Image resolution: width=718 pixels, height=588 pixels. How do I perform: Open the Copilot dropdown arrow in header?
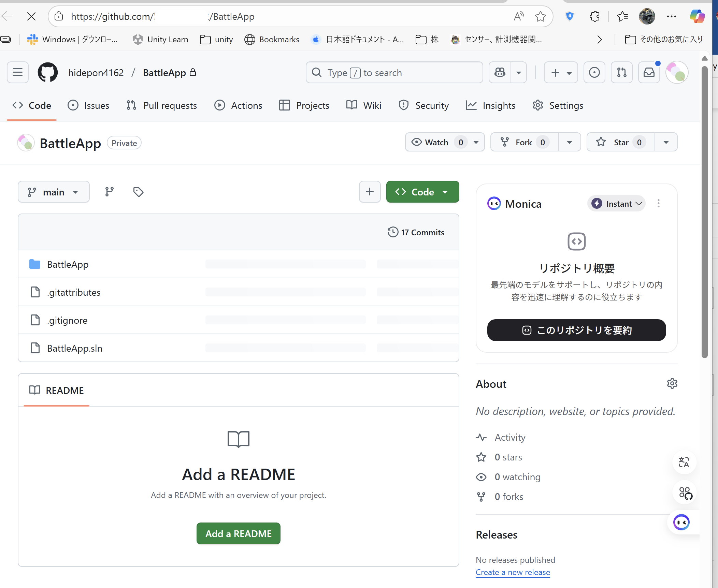[519, 72]
